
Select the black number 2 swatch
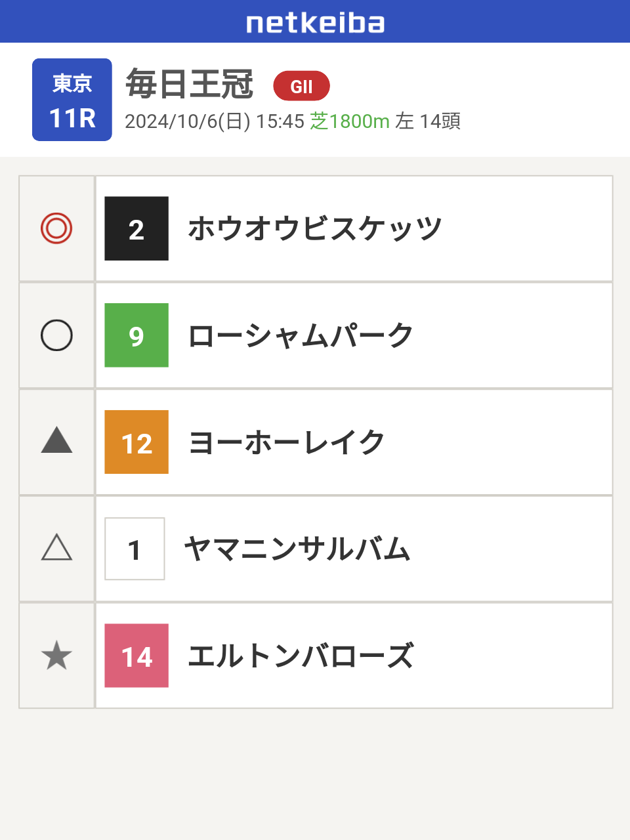(x=136, y=228)
